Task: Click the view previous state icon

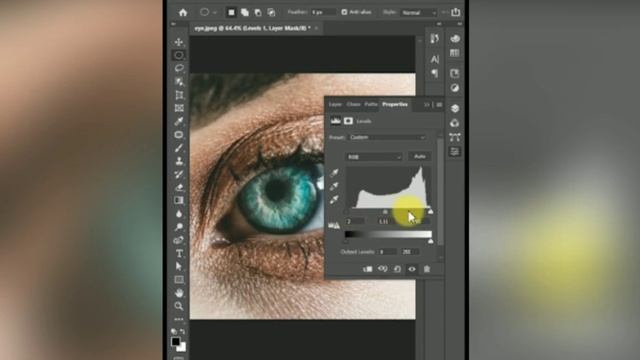Action: point(382,269)
